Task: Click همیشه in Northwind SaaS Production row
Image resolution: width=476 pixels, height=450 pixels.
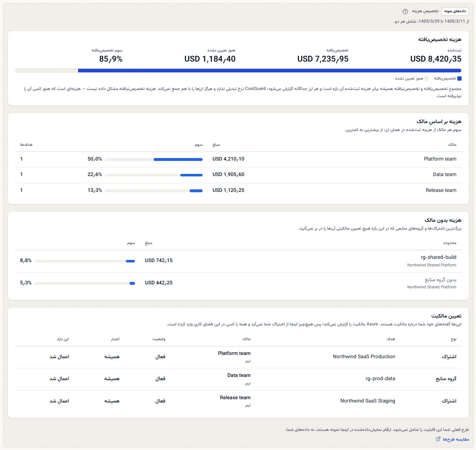Action: click(112, 357)
